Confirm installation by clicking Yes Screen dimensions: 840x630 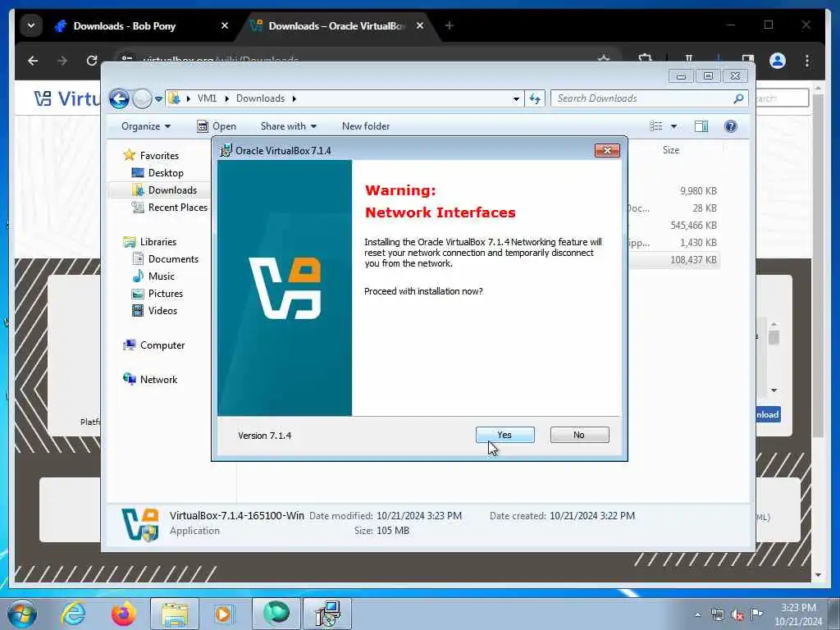coord(504,435)
